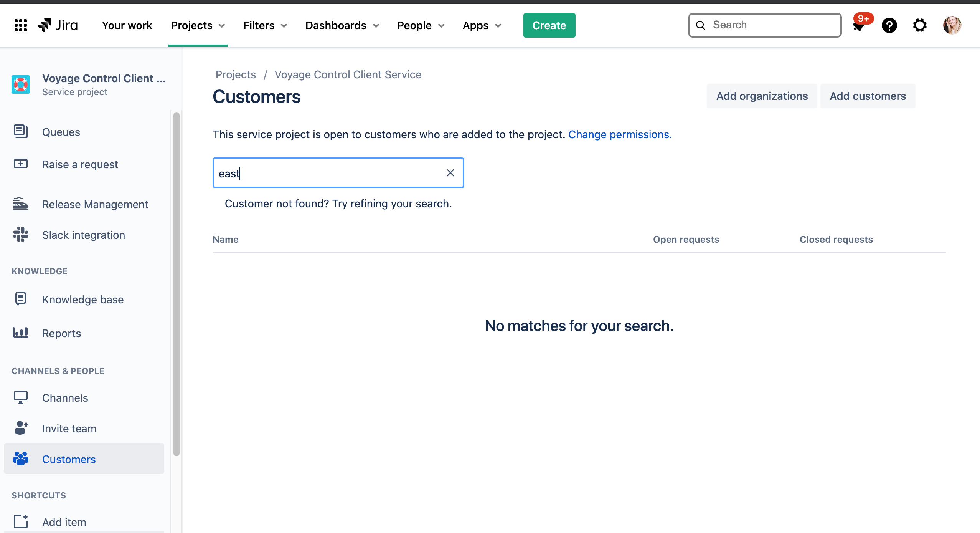Viewport: 980px width, 533px height.
Task: Click the Jira logo
Action: 58,25
